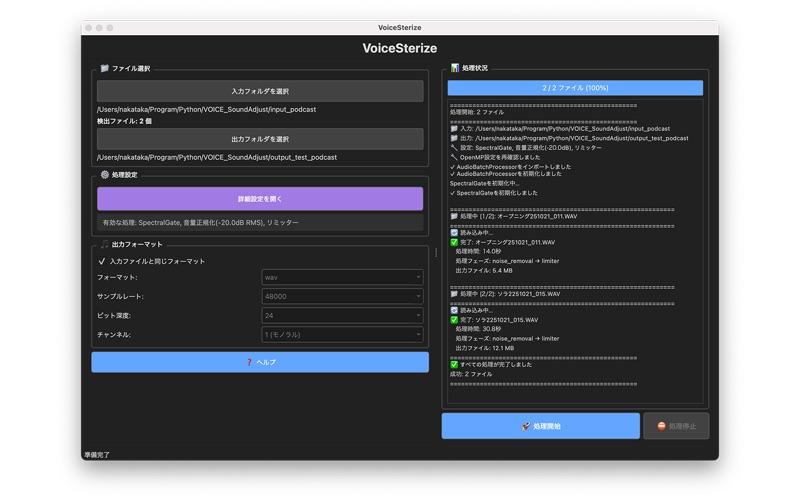800x500 pixels.
Task: Click 準備完了 in the status bar
Action: tap(97, 455)
